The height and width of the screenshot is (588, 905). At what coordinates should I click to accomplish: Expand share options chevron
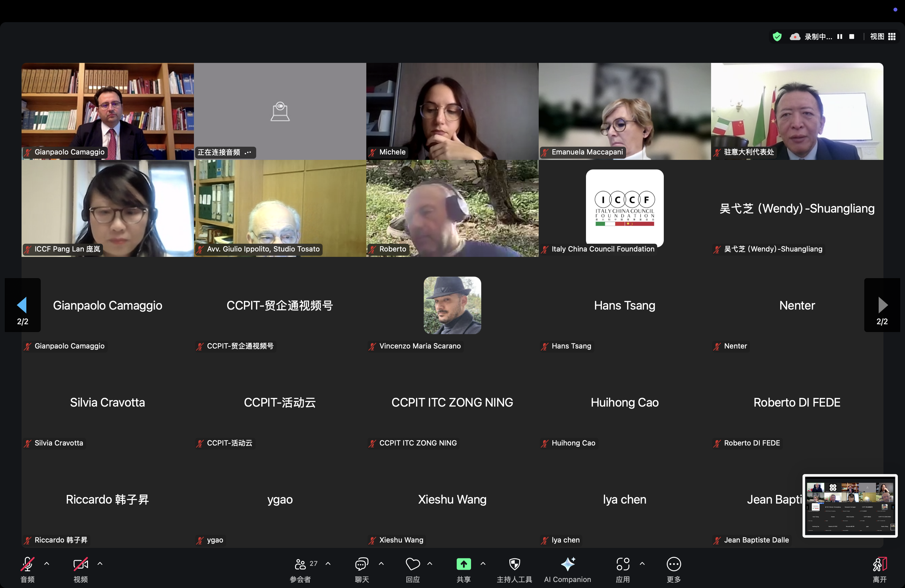click(483, 563)
